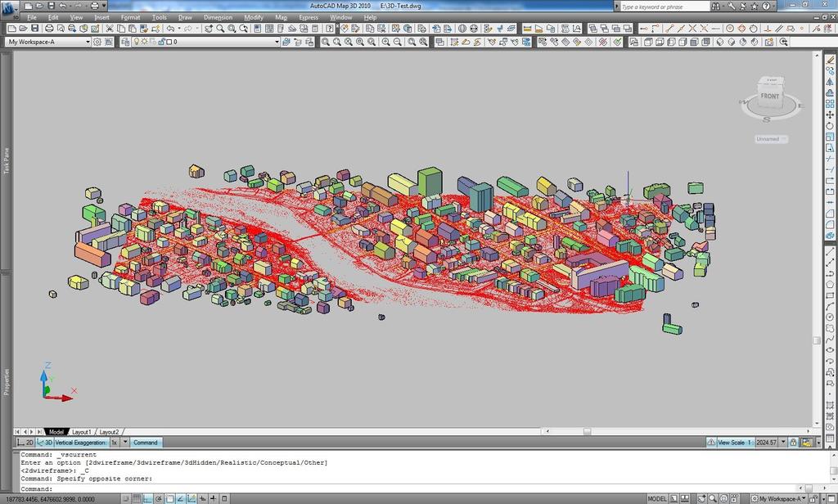Click the green check mark toolbar icon
The height and width of the screenshot is (504, 838).
[617, 42]
